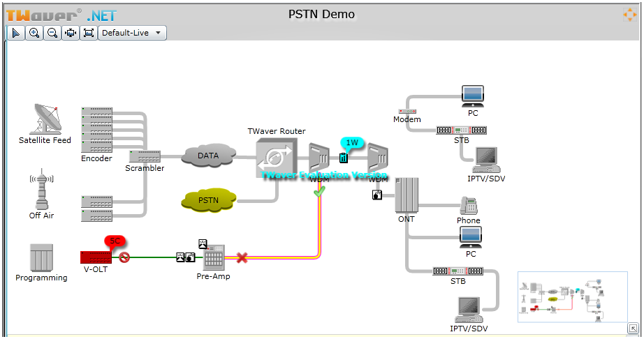Select the ONT cabinet node
644x339 pixels.
point(407,195)
